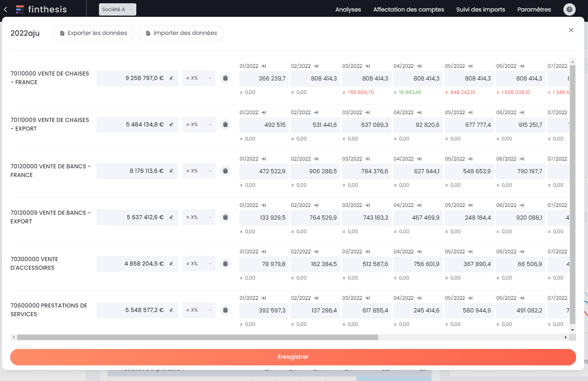
Task: Click vertical scrollbar thumb of the table
Action: click(x=572, y=195)
